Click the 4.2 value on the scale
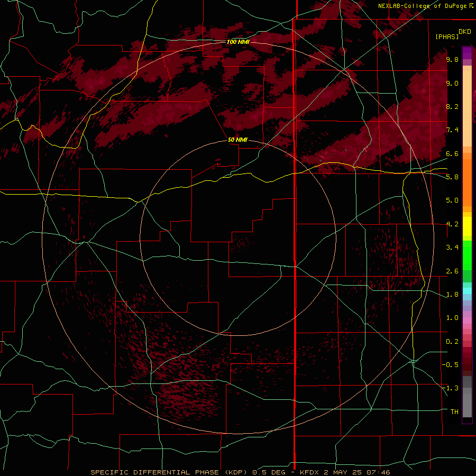 click(x=452, y=224)
